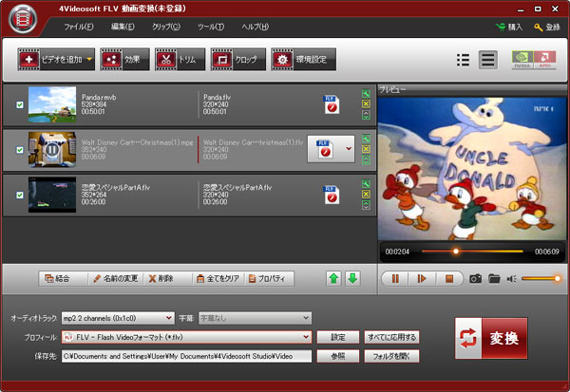Image resolution: width=570 pixels, height=392 pixels.
Task: Click Apply to All (すべてに応用する)
Action: 391,337
